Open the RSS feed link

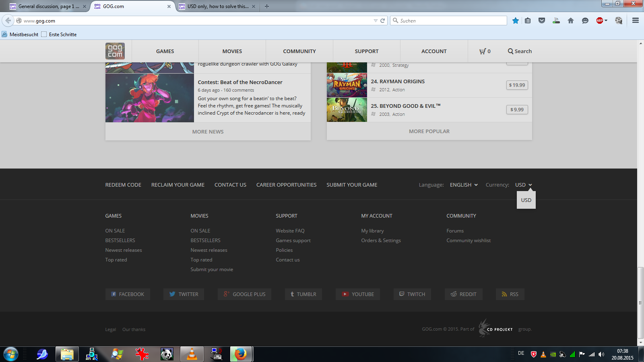coord(510,294)
